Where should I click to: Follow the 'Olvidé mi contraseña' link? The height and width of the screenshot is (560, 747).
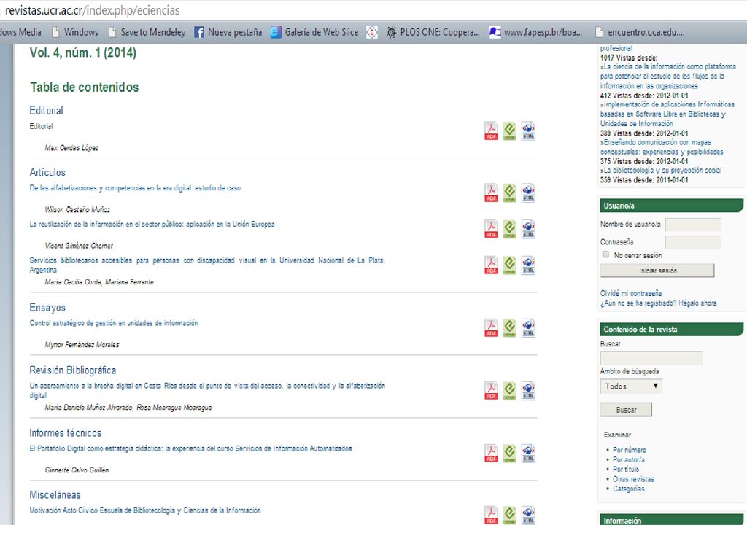[631, 293]
